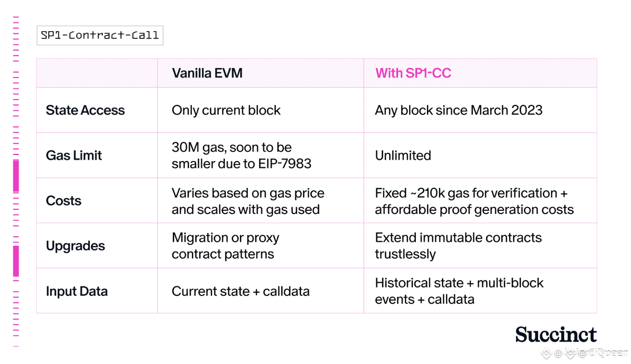
Task: Click the lower thick pink bar on left strip
Action: [16, 261]
